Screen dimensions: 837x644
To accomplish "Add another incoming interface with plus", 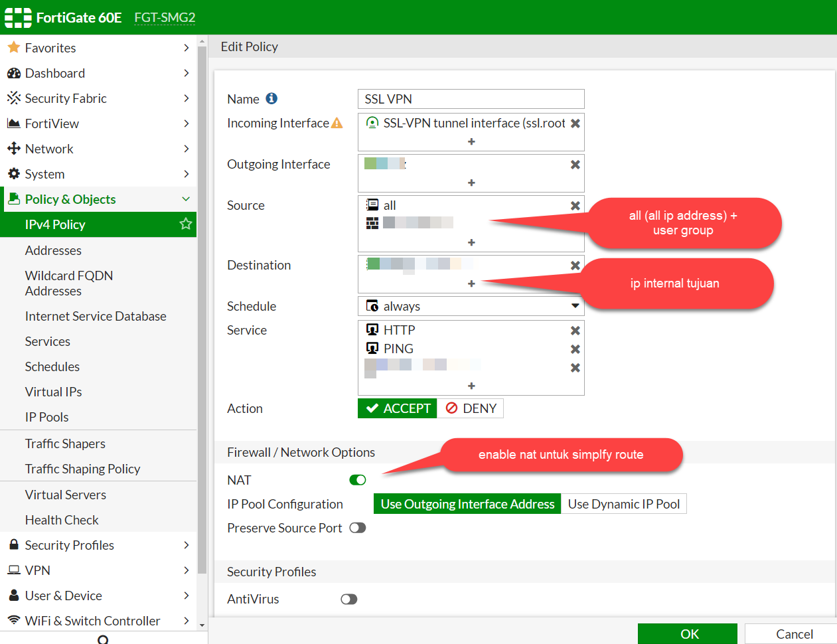I will [x=471, y=141].
